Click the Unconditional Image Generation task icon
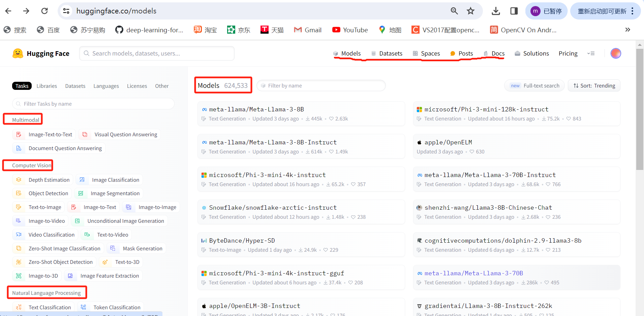Image resolution: width=644 pixels, height=316 pixels. coord(78,221)
